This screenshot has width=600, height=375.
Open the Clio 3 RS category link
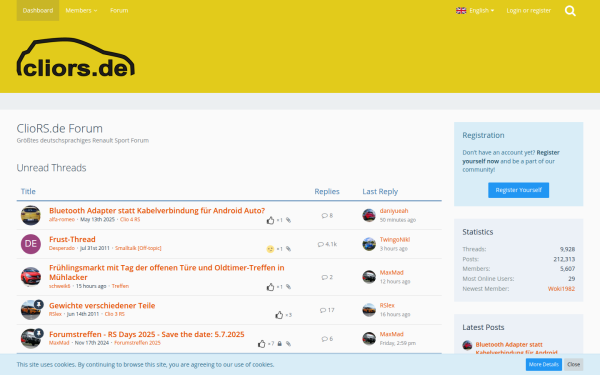(x=115, y=314)
